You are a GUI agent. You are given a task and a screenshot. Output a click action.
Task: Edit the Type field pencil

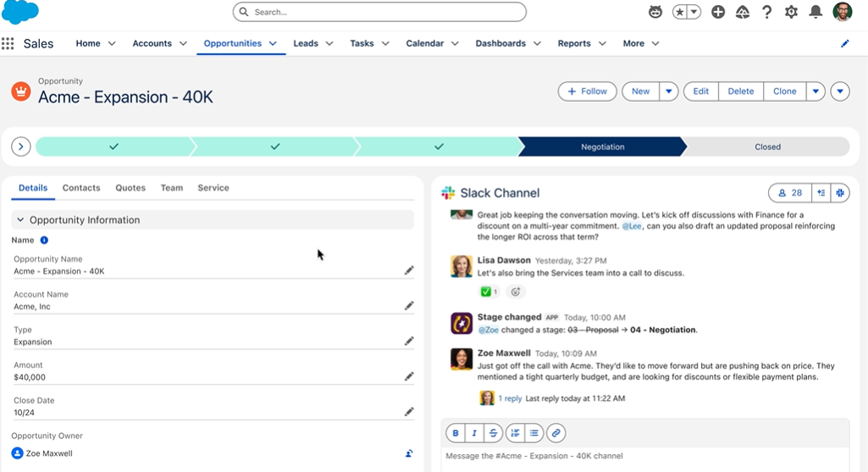pyautogui.click(x=408, y=342)
